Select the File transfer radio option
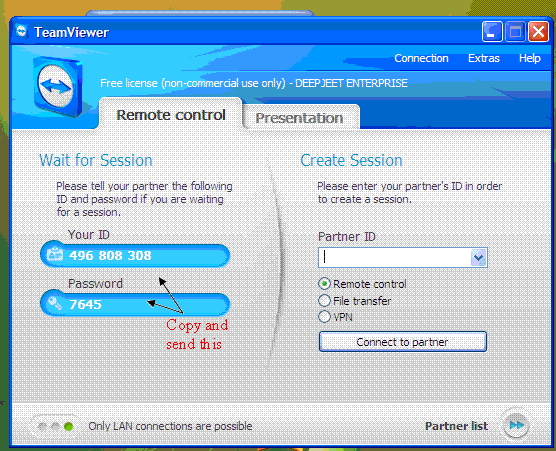Viewport: 556px width, 451px height. 324,301
